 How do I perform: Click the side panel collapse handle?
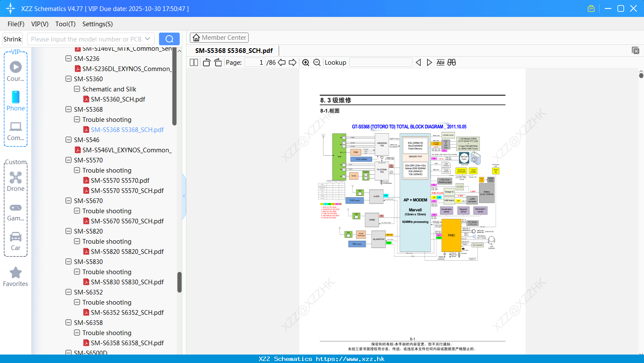184,196
